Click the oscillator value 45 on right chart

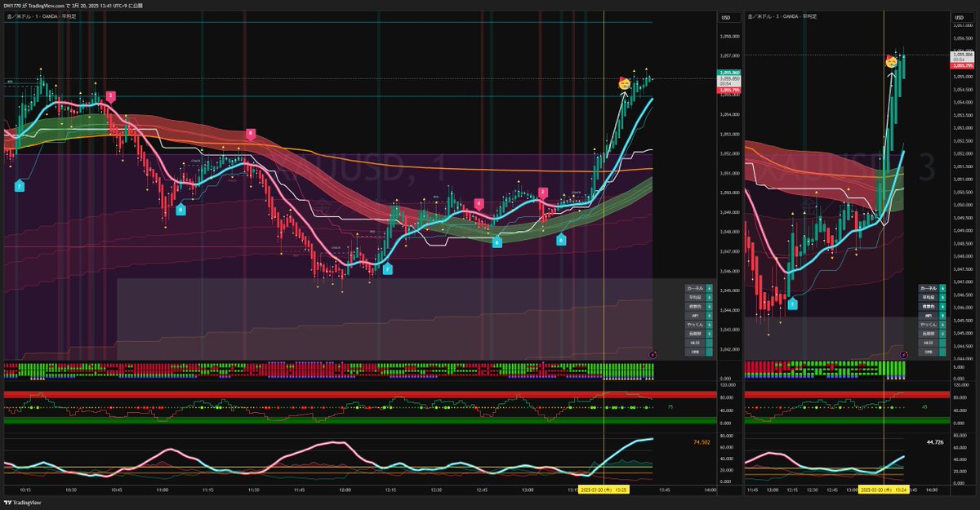tap(924, 406)
